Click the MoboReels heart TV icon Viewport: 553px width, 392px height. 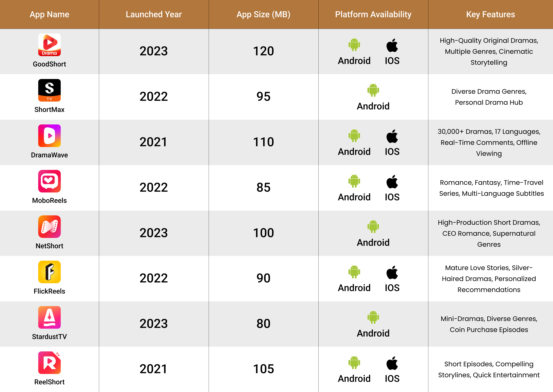click(49, 181)
